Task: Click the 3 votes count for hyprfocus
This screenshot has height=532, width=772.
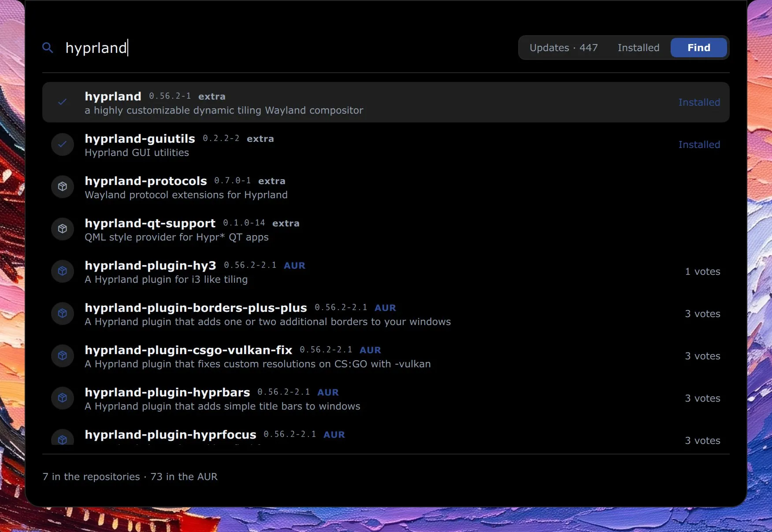Action: (x=702, y=440)
